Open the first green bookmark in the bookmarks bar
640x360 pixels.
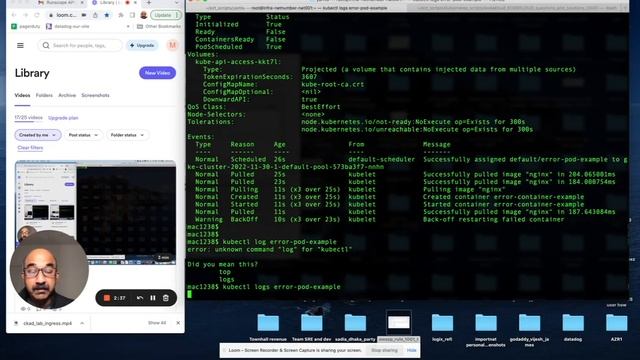[25, 27]
